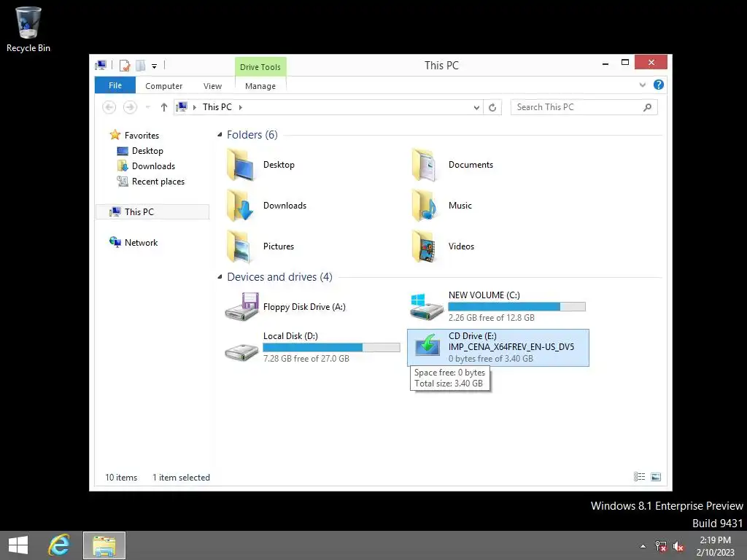Open the File menu tab
Viewport: 747px width, 560px height.
coord(115,85)
